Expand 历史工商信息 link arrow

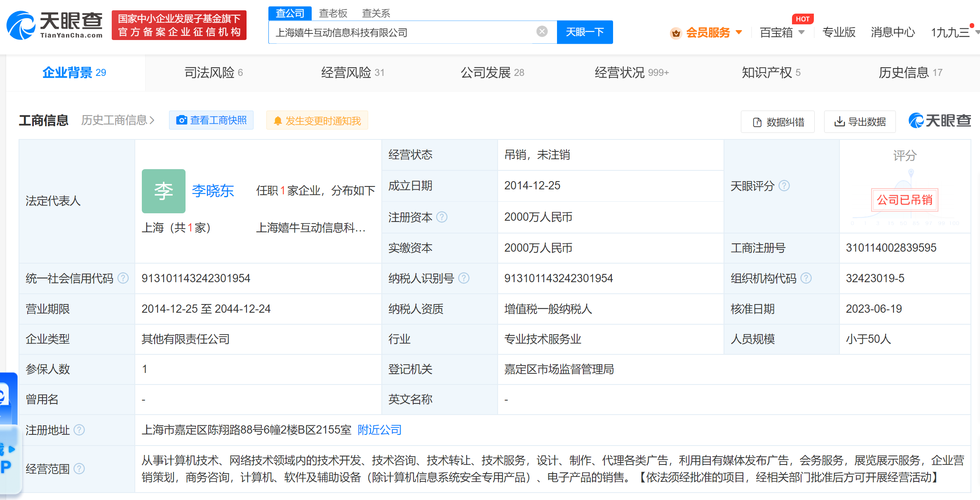152,120
